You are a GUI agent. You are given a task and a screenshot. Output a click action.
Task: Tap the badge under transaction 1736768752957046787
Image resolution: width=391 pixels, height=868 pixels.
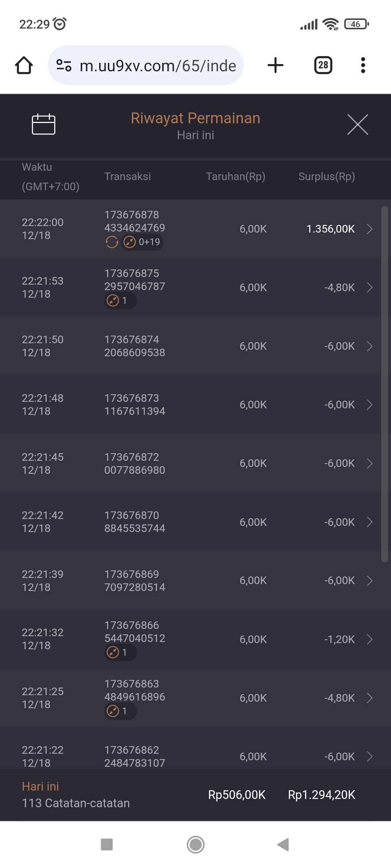pyautogui.click(x=120, y=301)
